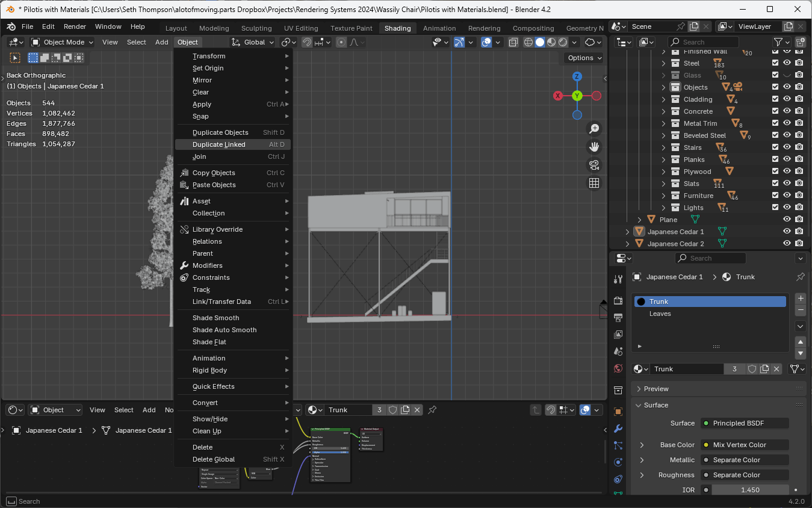
Task: Switch to the Modeling workspace tab
Action: click(x=214, y=28)
